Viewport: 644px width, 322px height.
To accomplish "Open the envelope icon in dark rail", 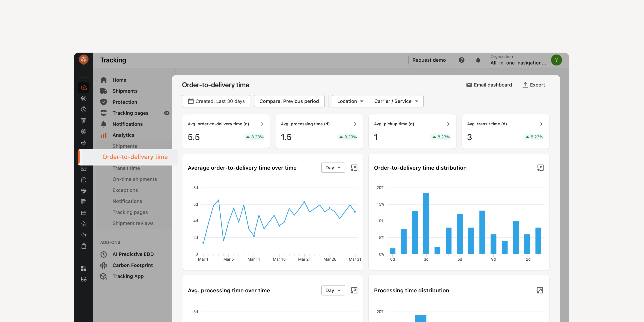I will tap(84, 169).
